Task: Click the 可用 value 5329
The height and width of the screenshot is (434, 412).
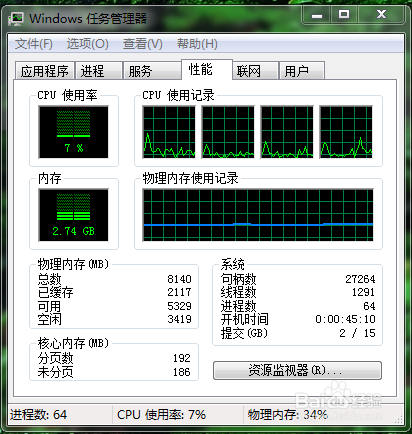Action: pos(179,306)
